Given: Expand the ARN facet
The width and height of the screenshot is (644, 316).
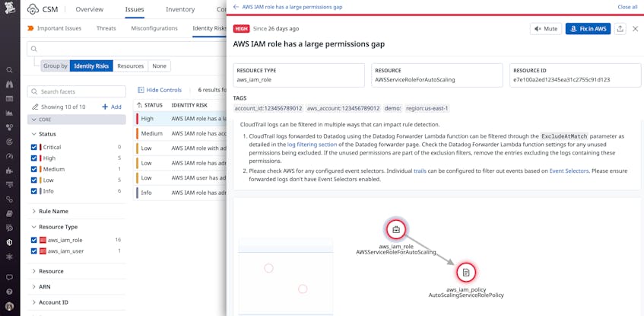Looking at the screenshot, I should [41, 287].
